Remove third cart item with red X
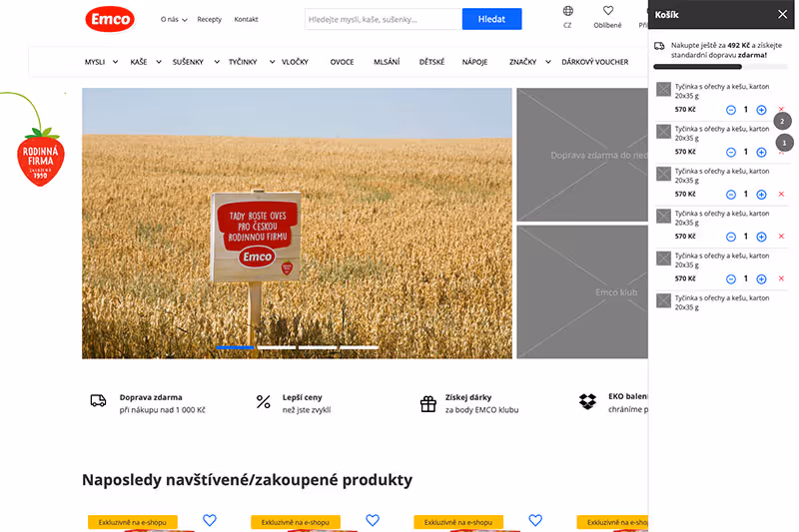 (x=781, y=194)
